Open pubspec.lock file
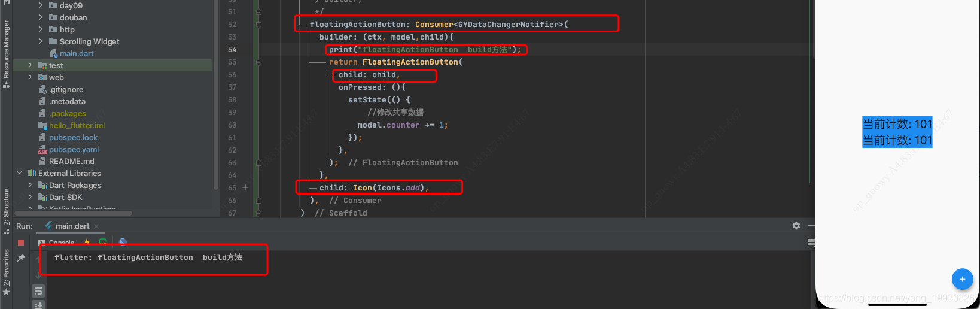980x309 pixels. coord(73,137)
